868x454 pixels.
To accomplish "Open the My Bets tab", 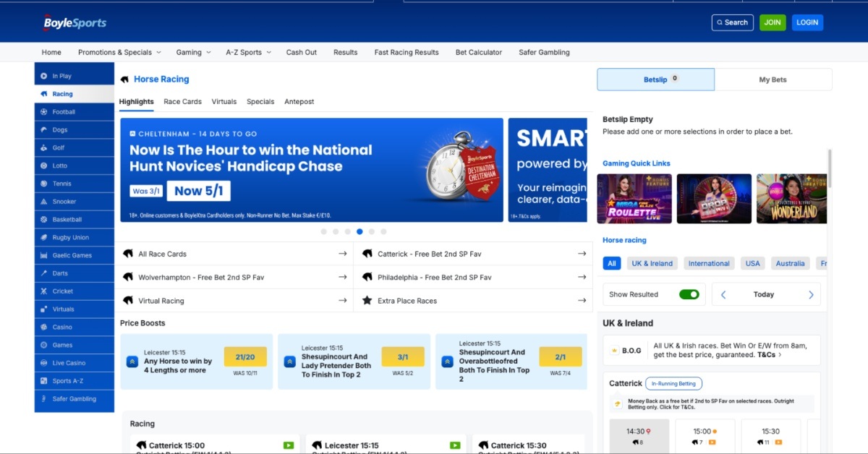I will pos(773,80).
